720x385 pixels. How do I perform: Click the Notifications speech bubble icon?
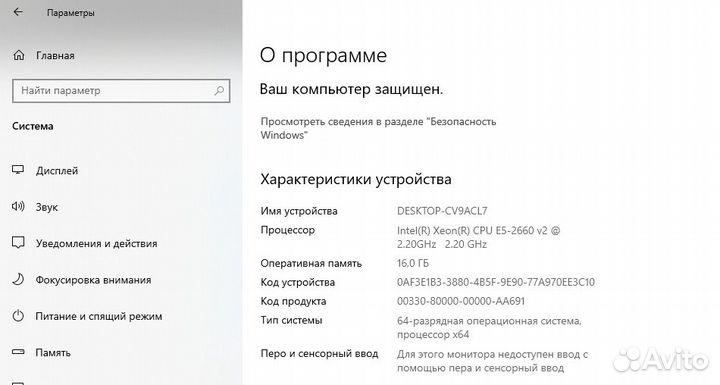[x=18, y=243]
